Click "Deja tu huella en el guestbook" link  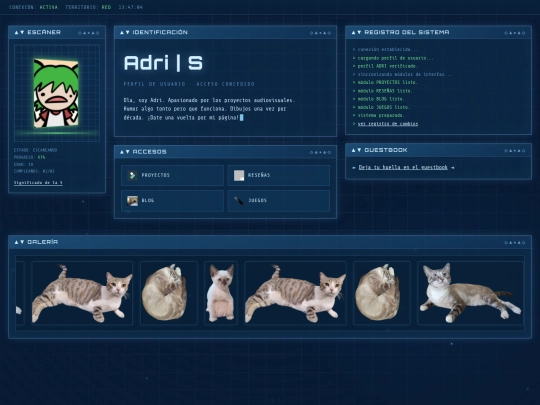pyautogui.click(x=403, y=167)
